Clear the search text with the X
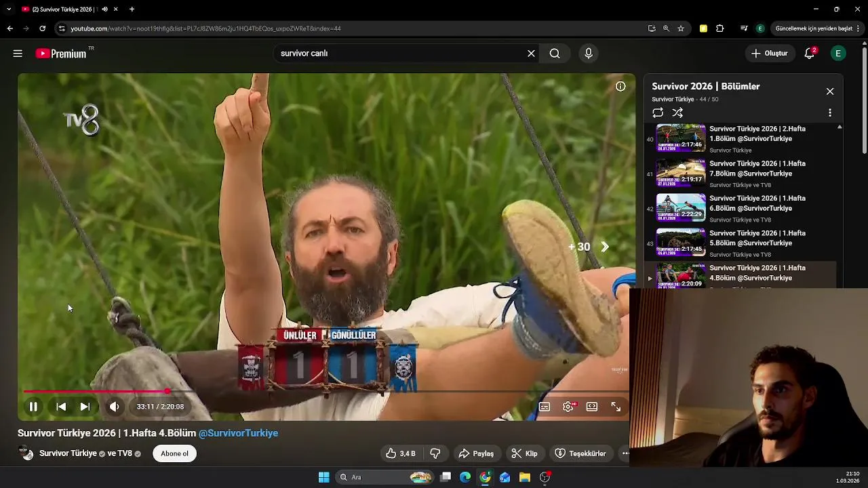The image size is (868, 488). tap(531, 54)
